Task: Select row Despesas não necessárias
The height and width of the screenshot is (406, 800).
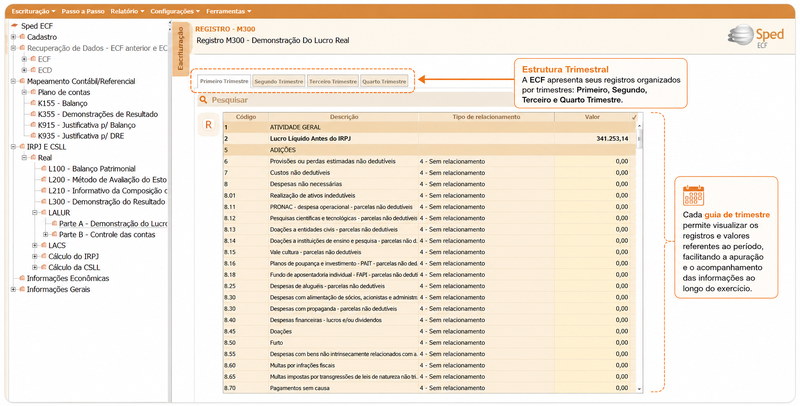Action: click(429, 184)
